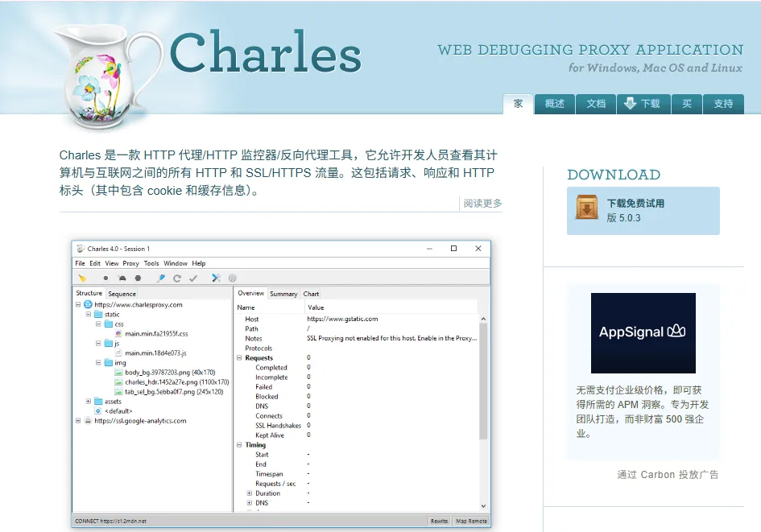
Task: Open settings using the gear icon
Action: pos(232,278)
